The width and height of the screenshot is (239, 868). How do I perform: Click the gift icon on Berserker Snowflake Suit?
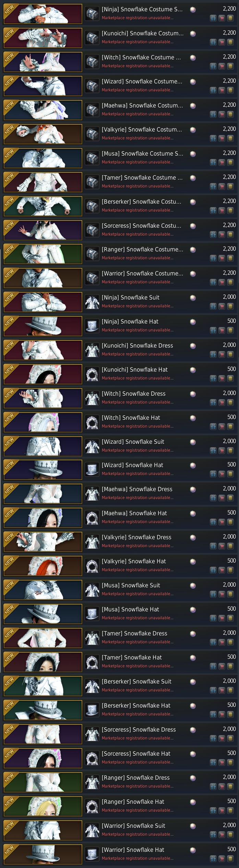pos(213,691)
